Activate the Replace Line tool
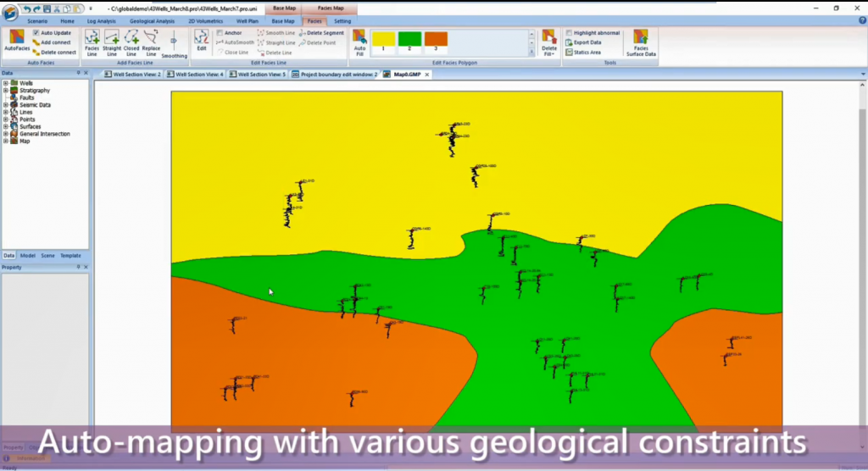Image resolution: width=868 pixels, height=471 pixels. (x=151, y=43)
